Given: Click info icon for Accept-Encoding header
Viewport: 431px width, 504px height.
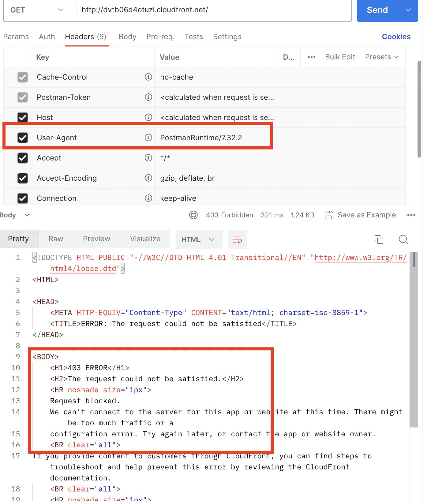Looking at the screenshot, I should (148, 178).
